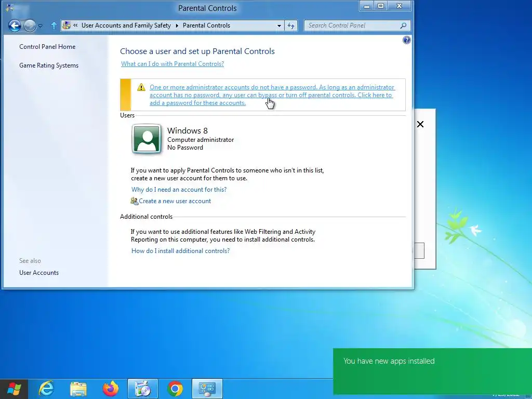Open Control Panel Home
The width and height of the screenshot is (532, 399).
[x=47, y=47]
